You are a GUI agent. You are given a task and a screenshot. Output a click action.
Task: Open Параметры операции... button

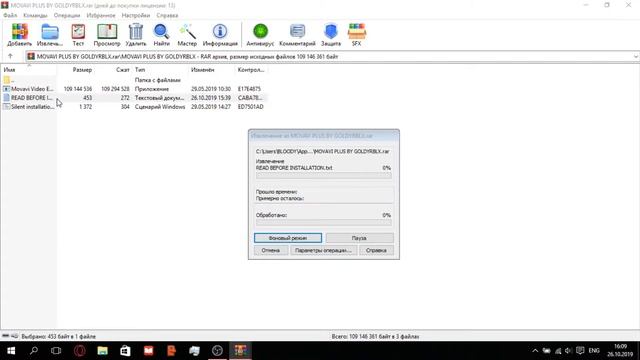[x=323, y=250]
